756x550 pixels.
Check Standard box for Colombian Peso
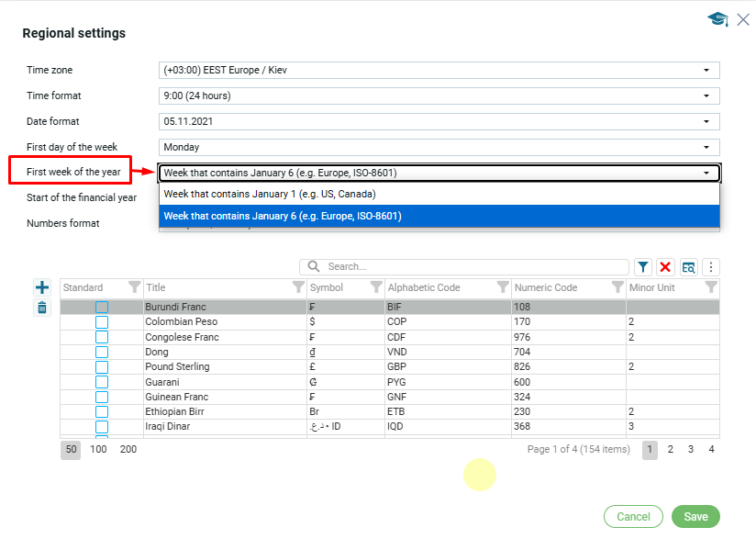point(102,322)
